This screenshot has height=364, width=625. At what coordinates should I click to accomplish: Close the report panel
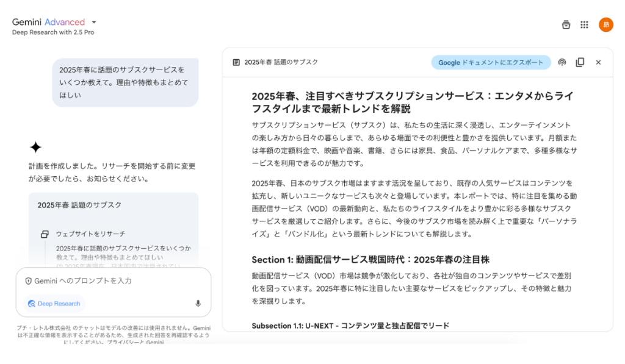(x=598, y=63)
